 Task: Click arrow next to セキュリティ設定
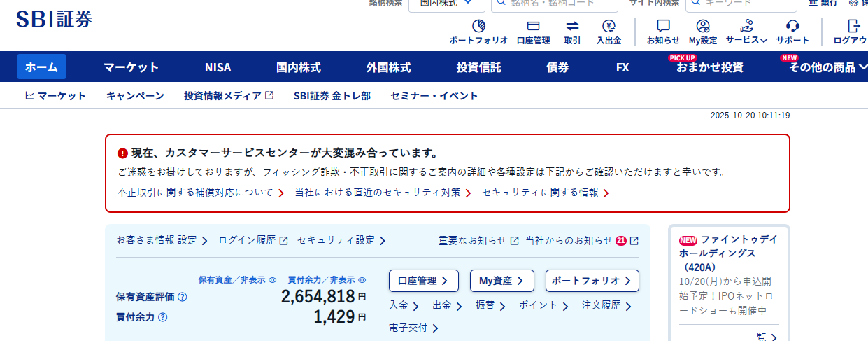coord(383,241)
